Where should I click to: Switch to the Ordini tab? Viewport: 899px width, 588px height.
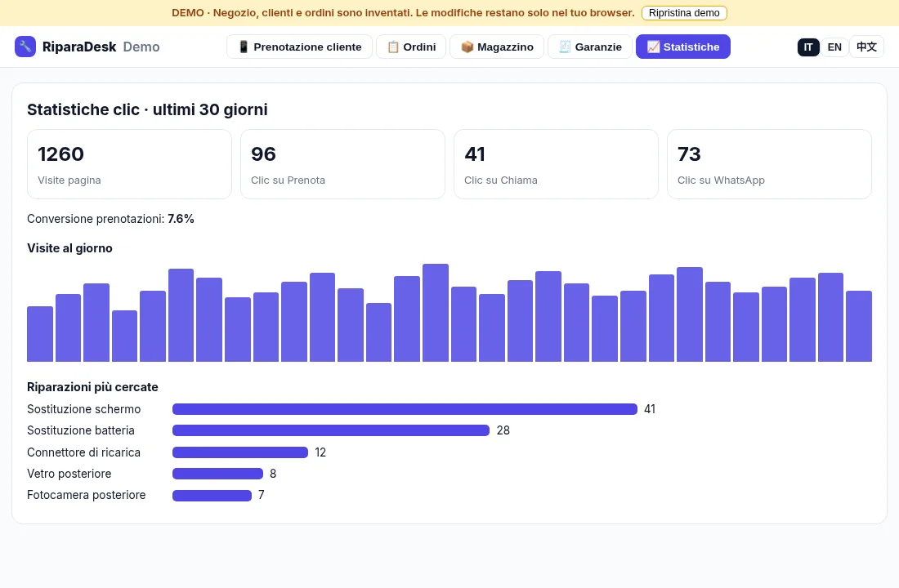(x=411, y=47)
